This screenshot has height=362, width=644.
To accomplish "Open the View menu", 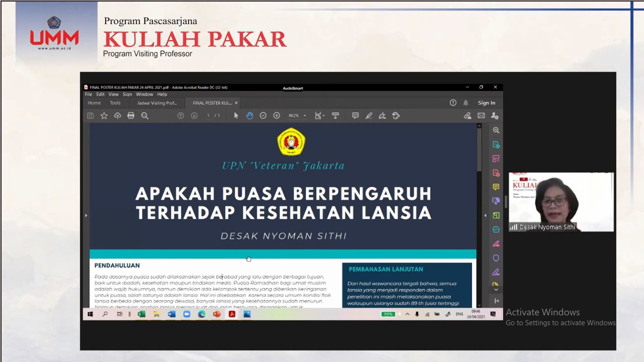I will [x=113, y=94].
